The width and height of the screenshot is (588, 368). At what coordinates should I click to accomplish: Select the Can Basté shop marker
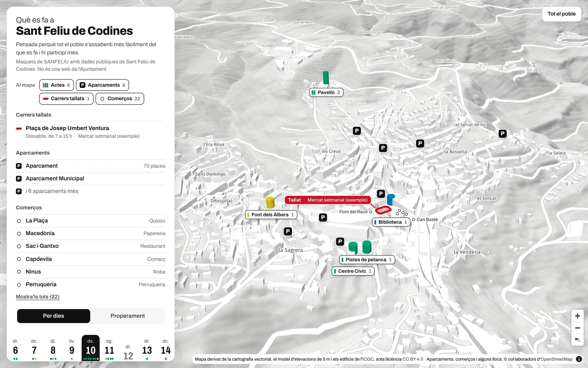[x=413, y=220]
